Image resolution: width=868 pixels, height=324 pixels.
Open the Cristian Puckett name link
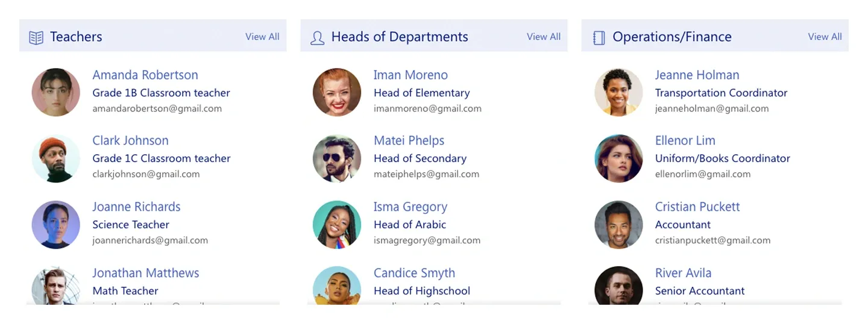click(x=697, y=207)
